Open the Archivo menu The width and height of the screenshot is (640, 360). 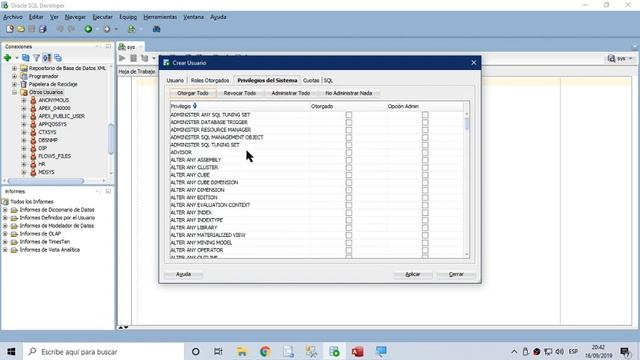[x=13, y=17]
